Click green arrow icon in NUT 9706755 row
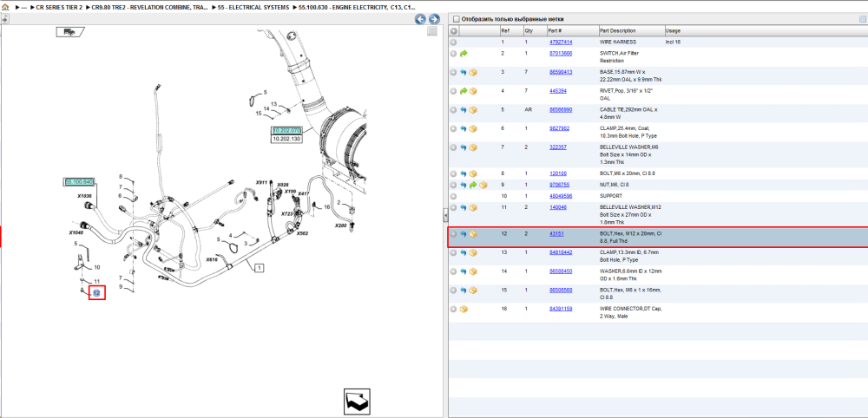868x418 pixels. point(473,185)
